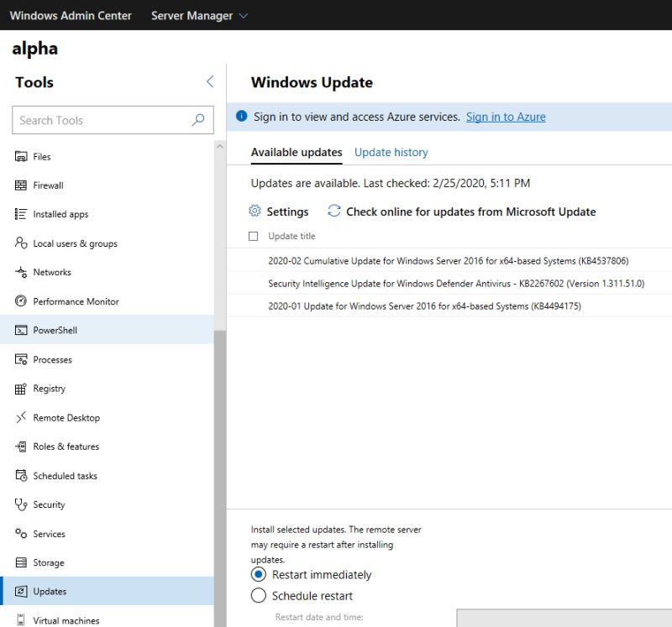Select the Remote Desktop tool
Viewport: 672px width, 627px height.
(66, 417)
